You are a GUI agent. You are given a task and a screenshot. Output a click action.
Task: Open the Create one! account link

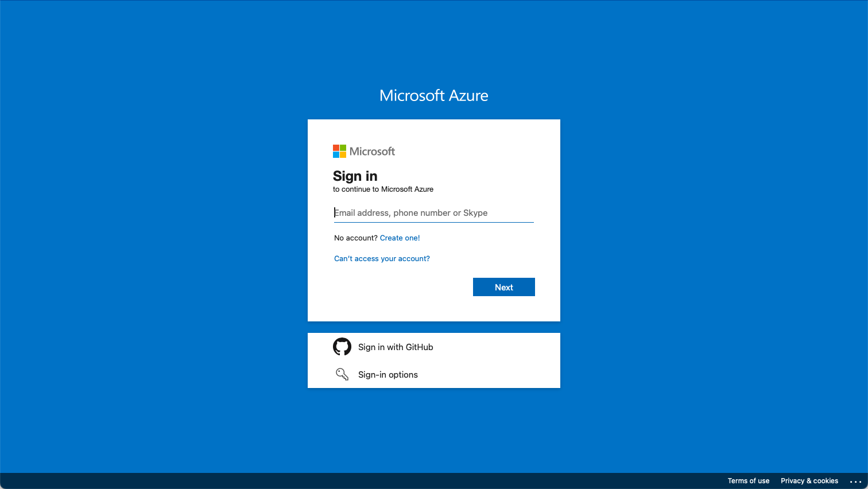tap(400, 238)
